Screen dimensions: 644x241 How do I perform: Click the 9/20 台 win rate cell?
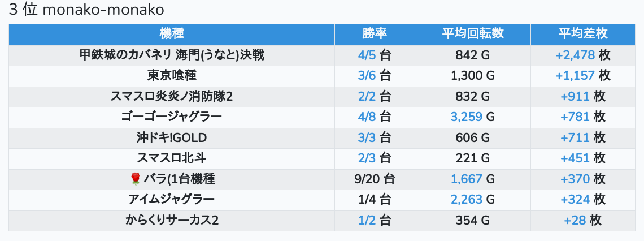(x=375, y=179)
